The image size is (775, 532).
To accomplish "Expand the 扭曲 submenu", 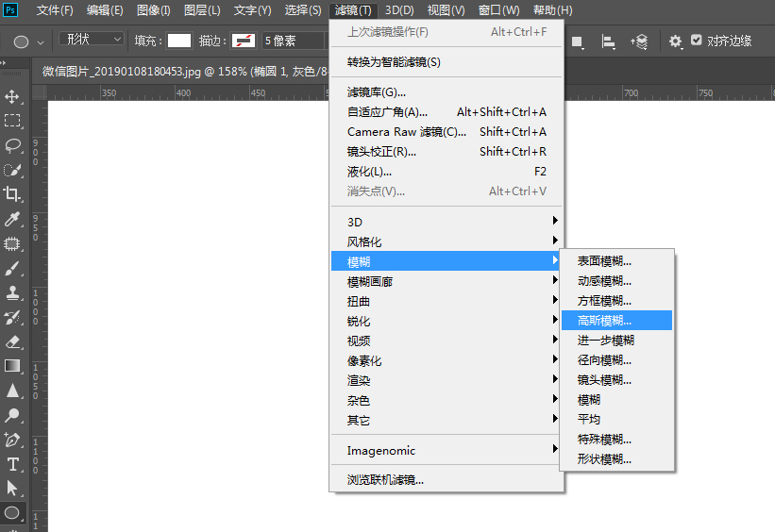I will (x=446, y=301).
